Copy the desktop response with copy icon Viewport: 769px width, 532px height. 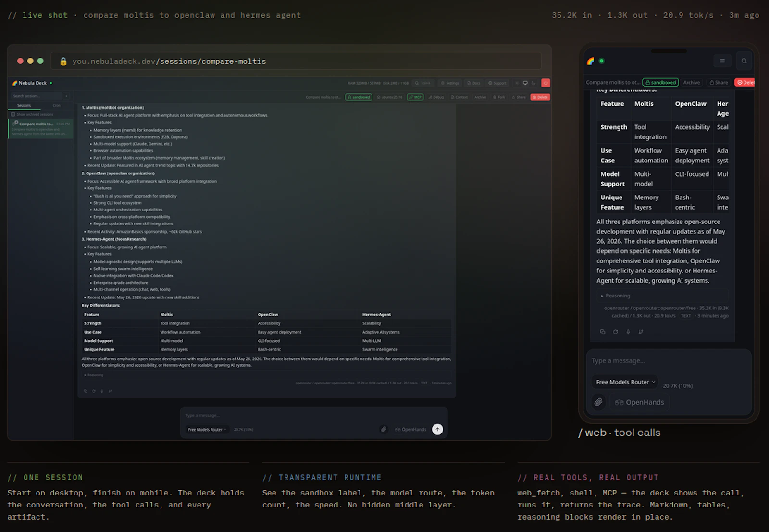click(86, 391)
